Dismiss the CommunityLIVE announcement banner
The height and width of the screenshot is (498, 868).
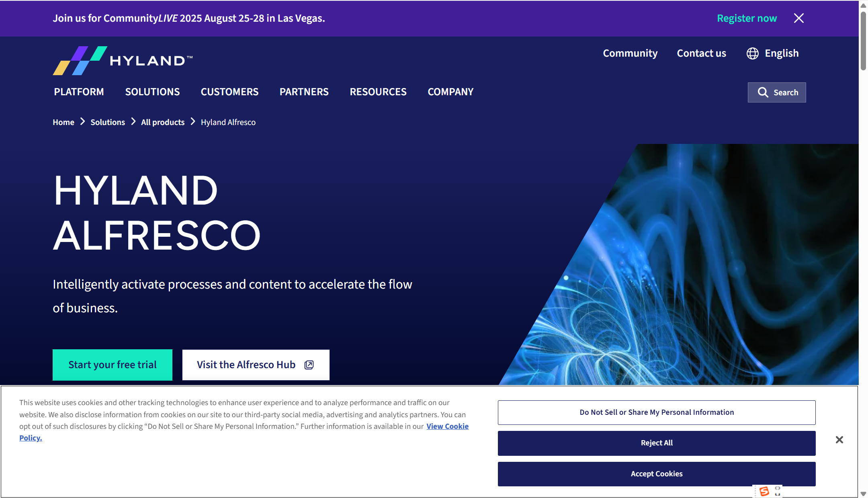click(x=798, y=18)
